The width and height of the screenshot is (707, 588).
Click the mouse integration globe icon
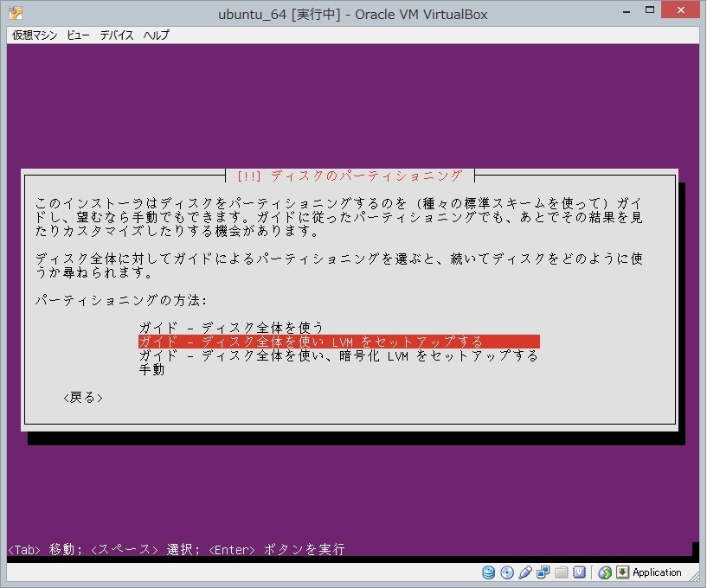tap(605, 572)
